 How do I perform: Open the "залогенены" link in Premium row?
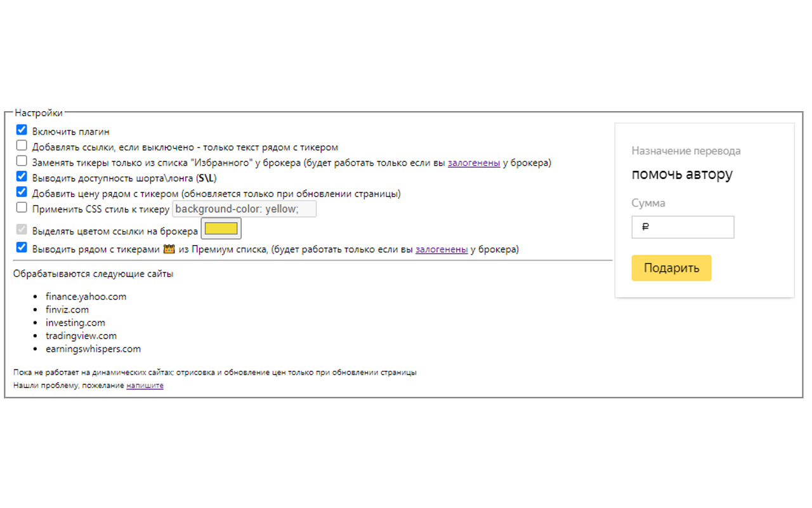coord(442,249)
